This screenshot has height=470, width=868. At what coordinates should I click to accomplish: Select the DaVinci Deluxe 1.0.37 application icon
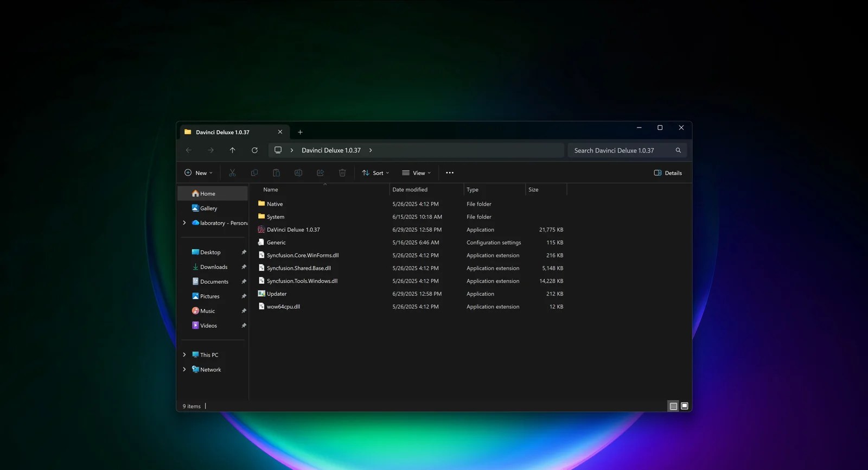[261, 230]
